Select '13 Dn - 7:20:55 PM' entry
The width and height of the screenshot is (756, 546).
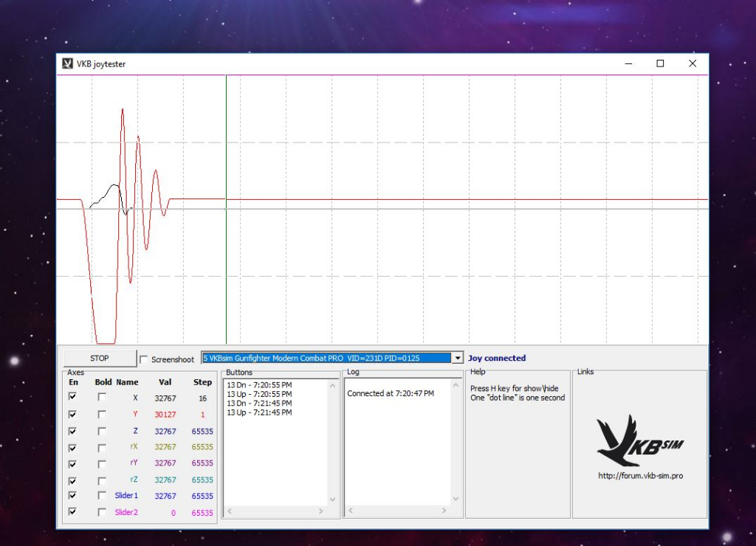(x=259, y=385)
